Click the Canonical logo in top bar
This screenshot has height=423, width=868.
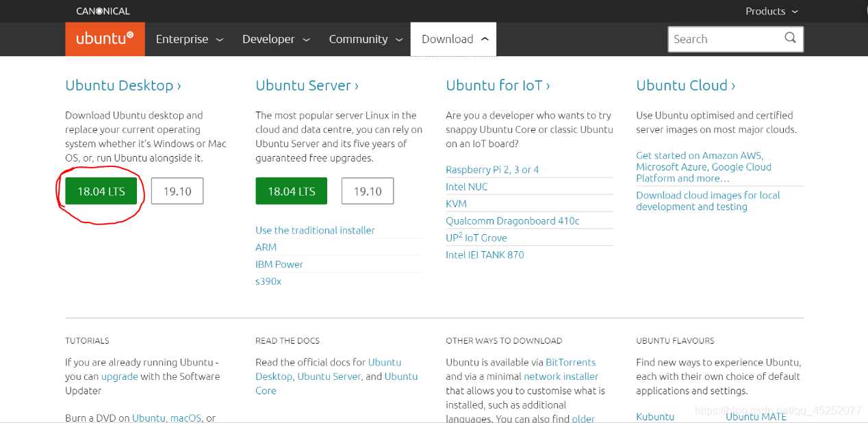pos(103,11)
